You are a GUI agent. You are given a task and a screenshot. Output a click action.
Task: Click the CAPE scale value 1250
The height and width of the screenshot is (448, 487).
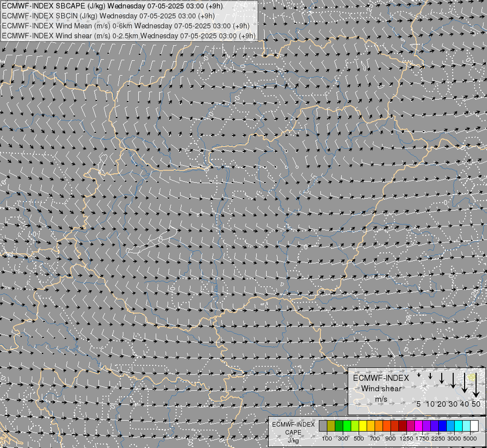click(x=406, y=439)
